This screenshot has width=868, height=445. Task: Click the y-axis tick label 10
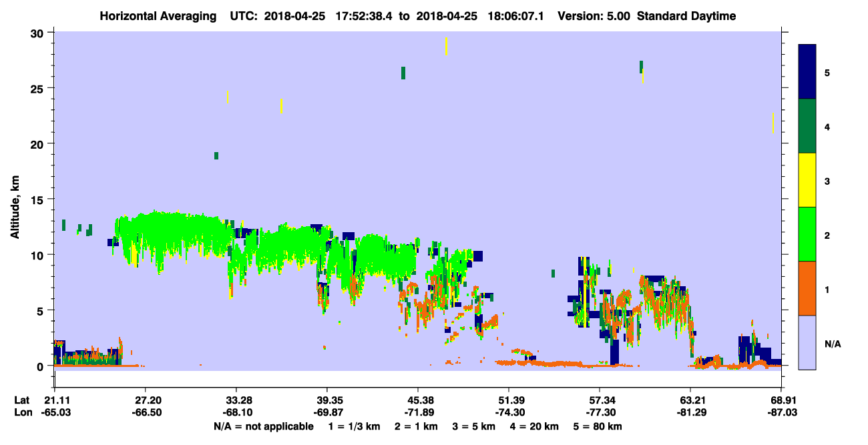tap(39, 255)
